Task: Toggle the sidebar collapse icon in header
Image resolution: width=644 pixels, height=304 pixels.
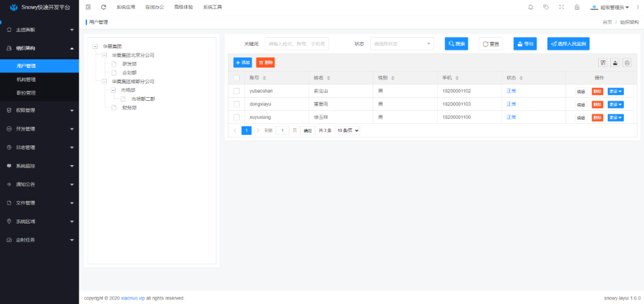Action: click(x=88, y=7)
